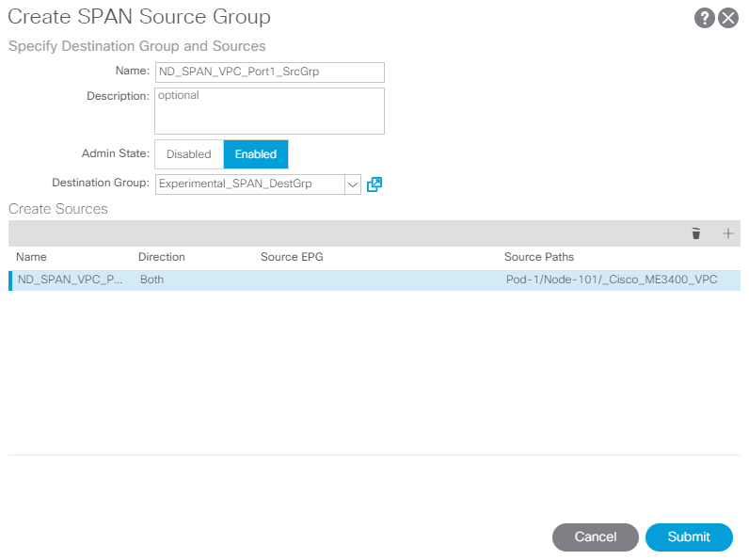Select the ND_SPAN_VPC_P... source row
Image resolution: width=749 pixels, height=560 pixels.
374,280
